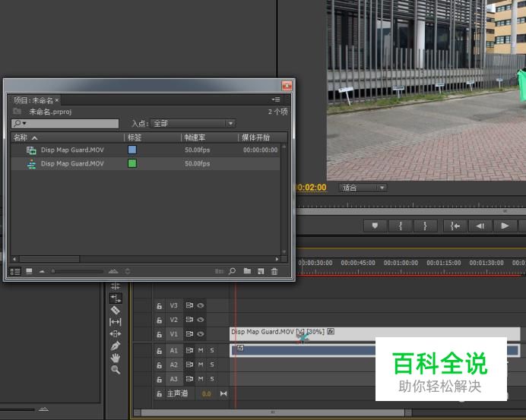Switch project panel to icon view
The image size is (526, 420).
click(x=29, y=271)
